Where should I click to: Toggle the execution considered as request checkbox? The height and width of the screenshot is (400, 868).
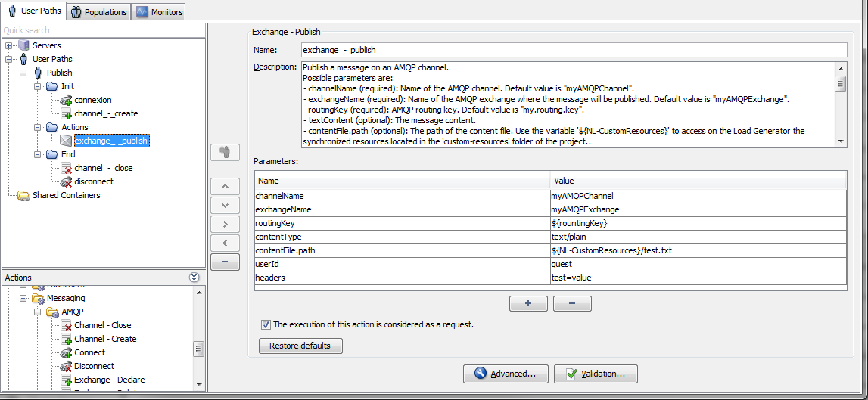coord(266,324)
